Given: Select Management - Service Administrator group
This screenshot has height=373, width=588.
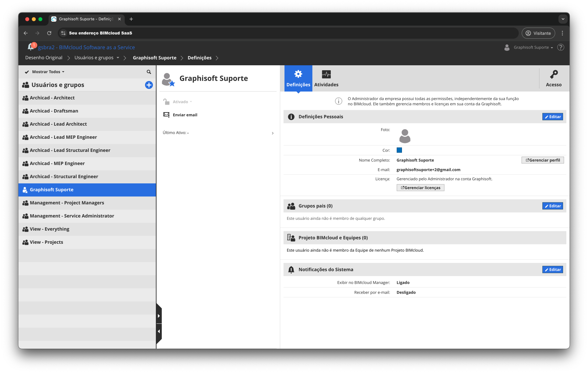Looking at the screenshot, I should pos(87,216).
